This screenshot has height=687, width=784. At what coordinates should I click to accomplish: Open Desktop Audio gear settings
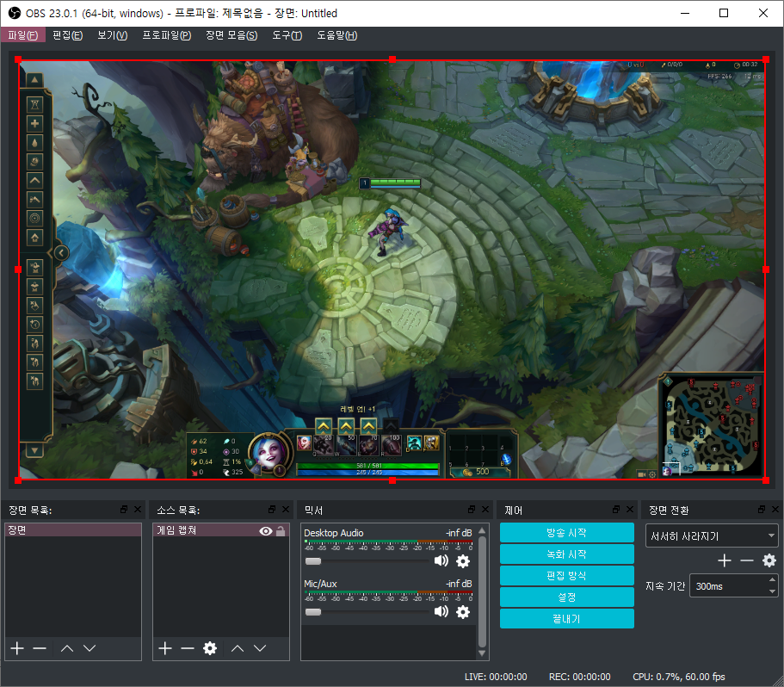click(463, 561)
